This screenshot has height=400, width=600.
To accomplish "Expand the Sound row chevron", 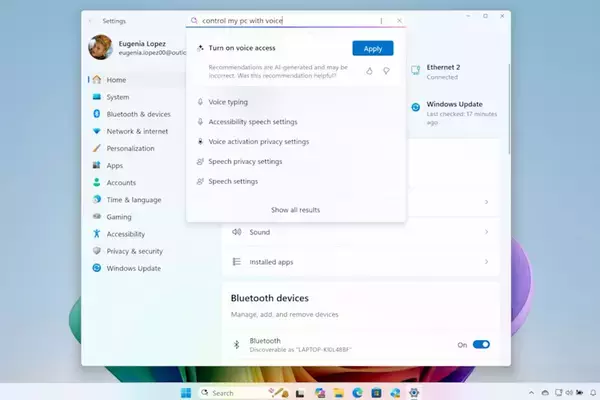I will (486, 232).
